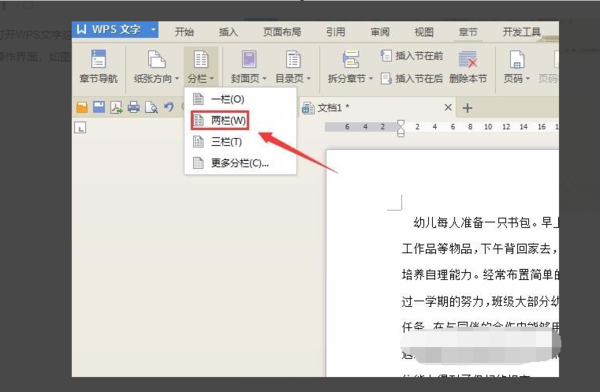Open the 引用 ribbon tab
The height and width of the screenshot is (392, 600).
(336, 32)
